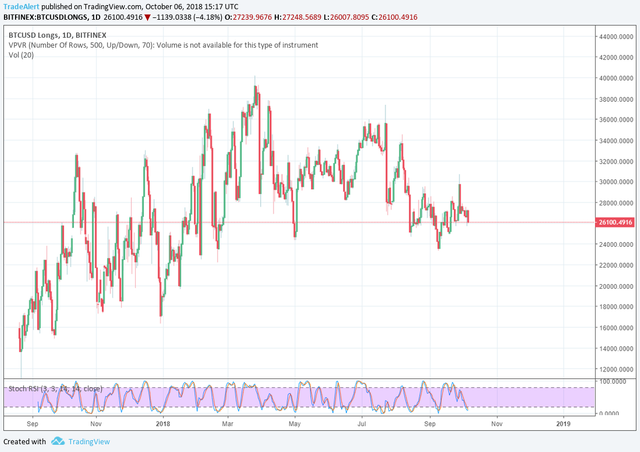Click the 100.0000 Stoch RSI scale label
The image size is (640, 452).
point(613,381)
